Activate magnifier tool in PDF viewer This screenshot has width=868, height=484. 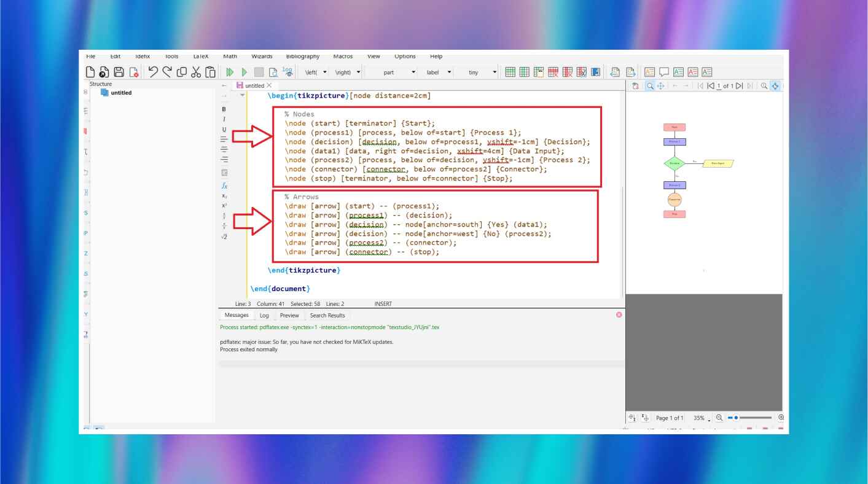pyautogui.click(x=650, y=86)
